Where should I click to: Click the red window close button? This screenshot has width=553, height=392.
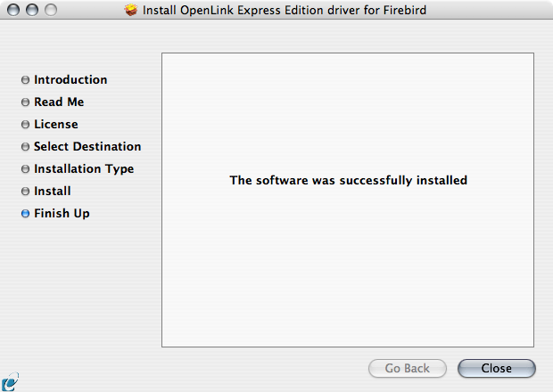coord(15,10)
